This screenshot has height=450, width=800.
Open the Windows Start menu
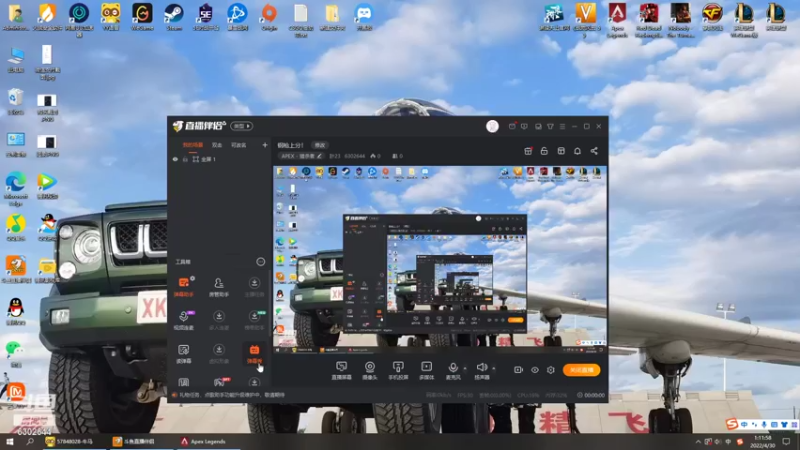click(x=10, y=441)
